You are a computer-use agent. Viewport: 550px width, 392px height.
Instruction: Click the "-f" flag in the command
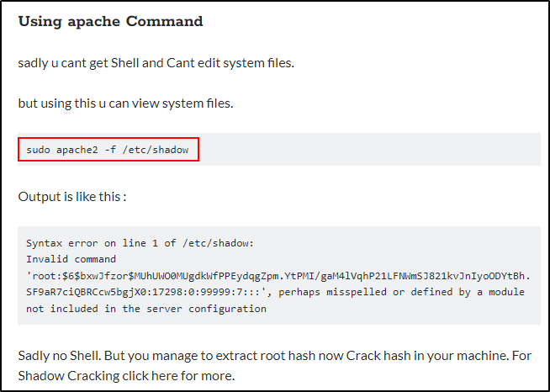[x=111, y=150]
